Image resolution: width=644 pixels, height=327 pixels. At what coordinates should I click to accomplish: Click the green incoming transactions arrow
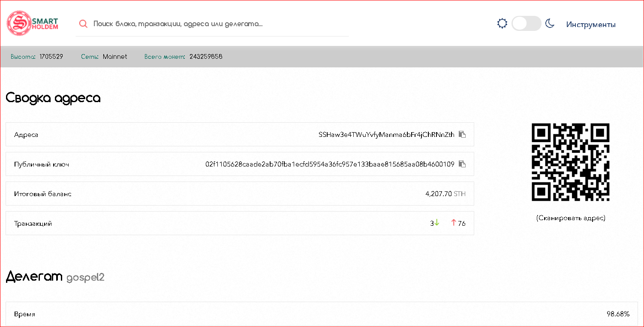pyautogui.click(x=437, y=223)
